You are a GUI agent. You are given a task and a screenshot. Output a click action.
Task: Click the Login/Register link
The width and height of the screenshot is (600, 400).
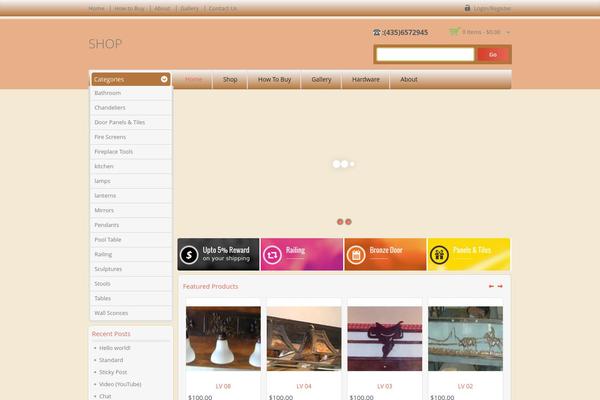(492, 8)
